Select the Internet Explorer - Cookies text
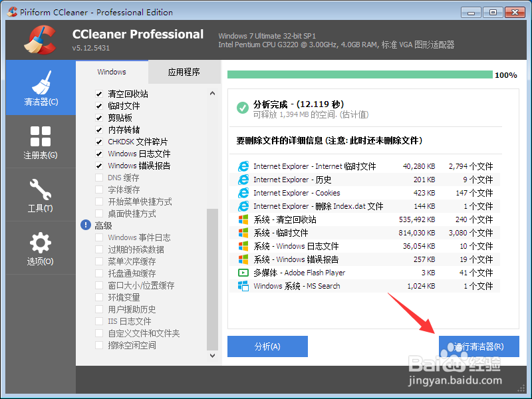 [297, 193]
